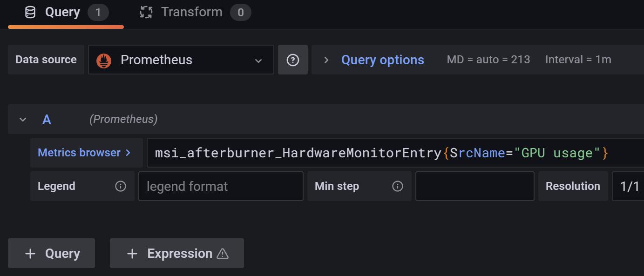Open the Resolution 1/1 dropdown
This screenshot has height=276, width=644.
(x=628, y=186)
